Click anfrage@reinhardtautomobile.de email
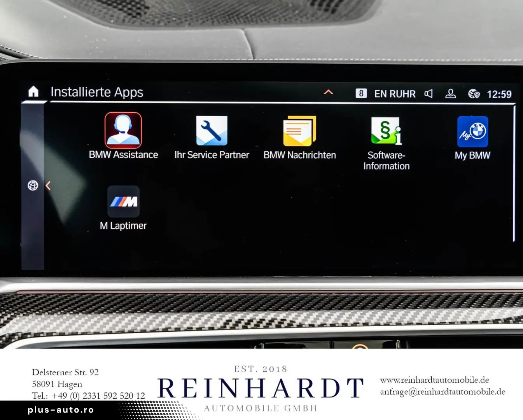This screenshot has height=420, width=523. point(443,392)
